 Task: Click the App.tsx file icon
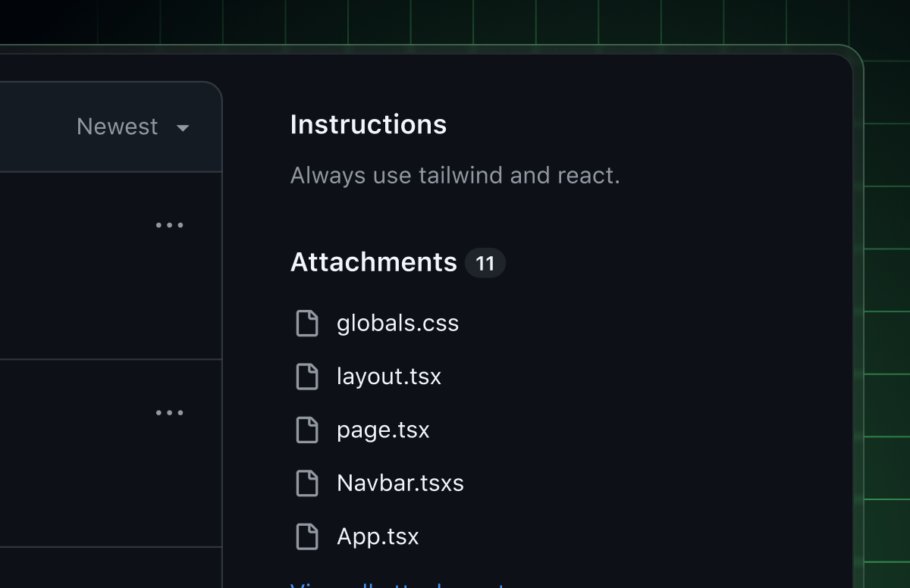coord(307,536)
